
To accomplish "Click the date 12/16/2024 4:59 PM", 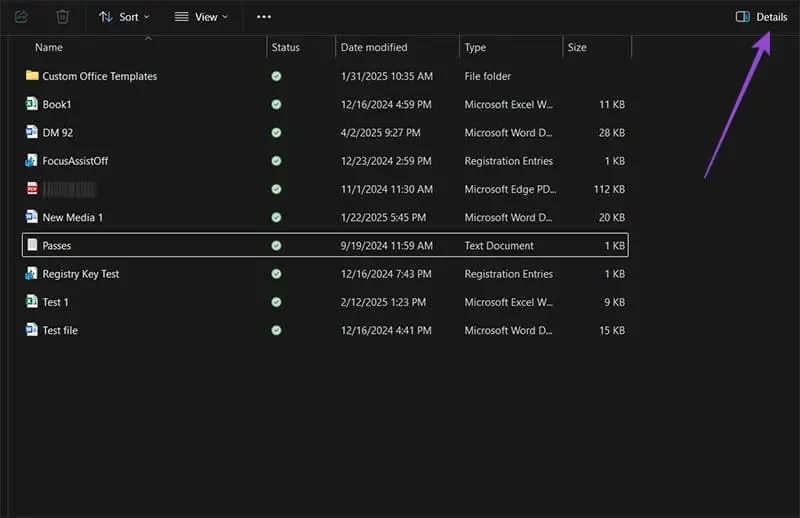I will (x=386, y=105).
